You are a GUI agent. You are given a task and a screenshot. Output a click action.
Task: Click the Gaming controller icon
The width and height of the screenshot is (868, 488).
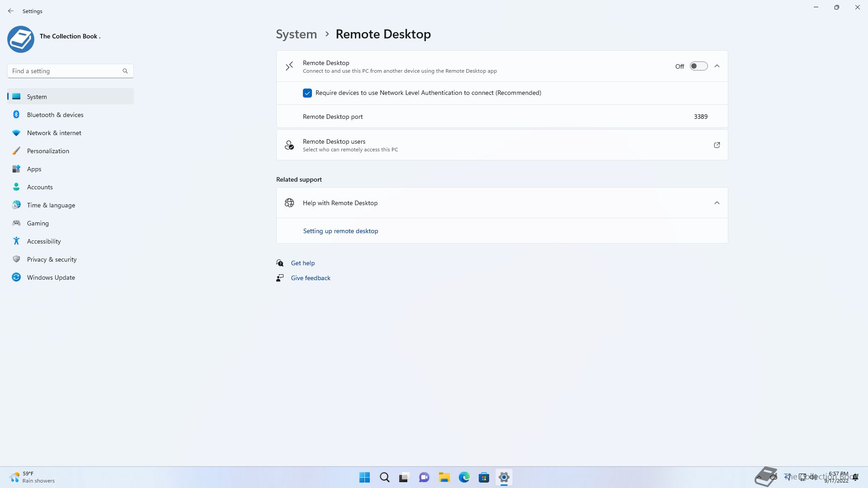pos(16,223)
